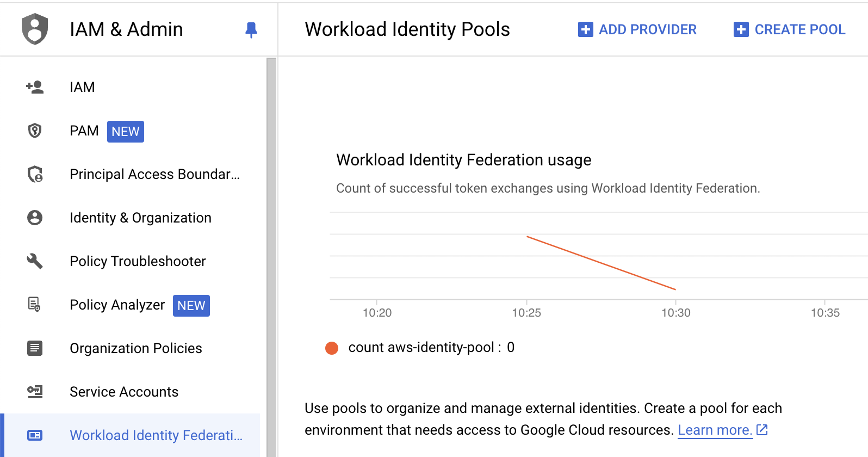Click the Organization Policies list icon

coord(35,348)
